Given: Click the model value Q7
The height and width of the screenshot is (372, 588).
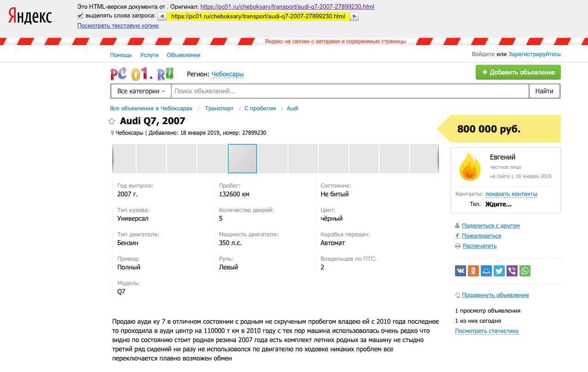Looking at the screenshot, I should tap(121, 292).
